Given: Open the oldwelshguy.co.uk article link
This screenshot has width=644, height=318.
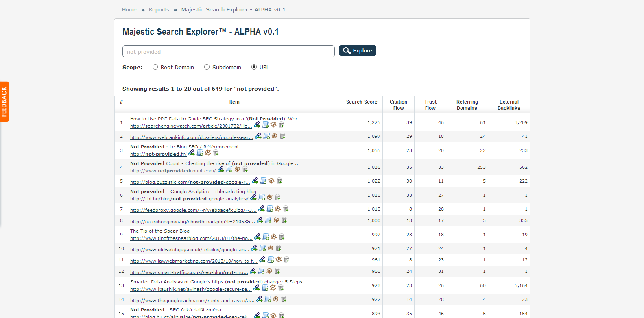Looking at the screenshot, I should tap(190, 250).
